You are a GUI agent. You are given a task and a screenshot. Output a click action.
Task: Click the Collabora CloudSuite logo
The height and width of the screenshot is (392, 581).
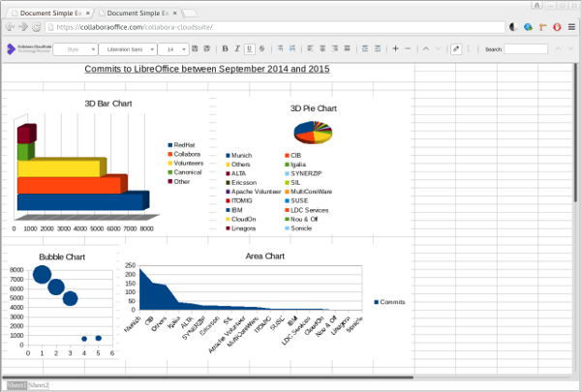pos(29,48)
